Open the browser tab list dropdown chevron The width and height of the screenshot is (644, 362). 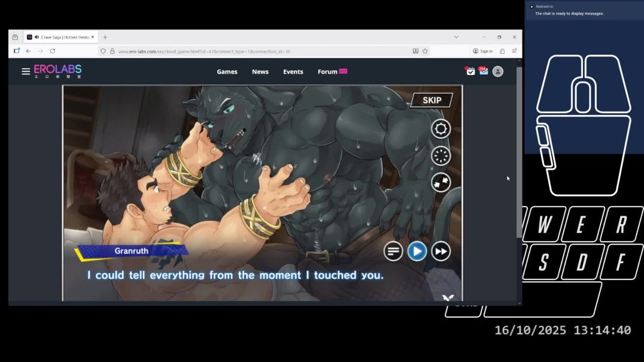[x=457, y=37]
